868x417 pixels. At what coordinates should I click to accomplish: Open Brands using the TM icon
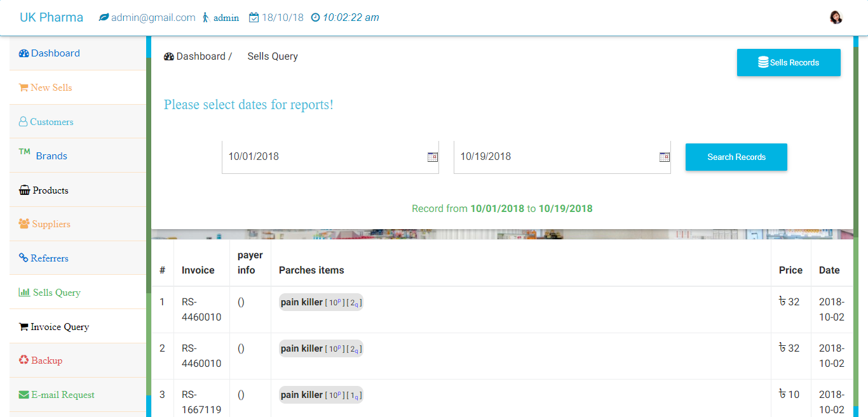coord(24,152)
